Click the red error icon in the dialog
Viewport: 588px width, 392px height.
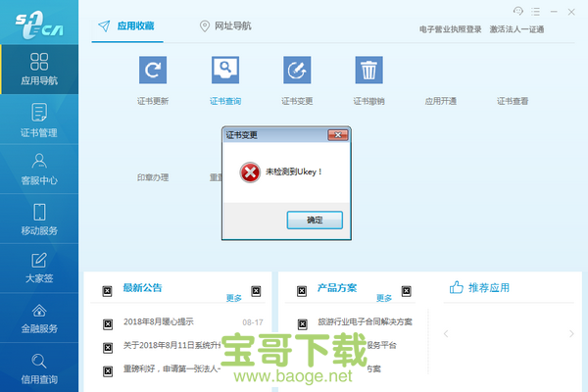[250, 172]
